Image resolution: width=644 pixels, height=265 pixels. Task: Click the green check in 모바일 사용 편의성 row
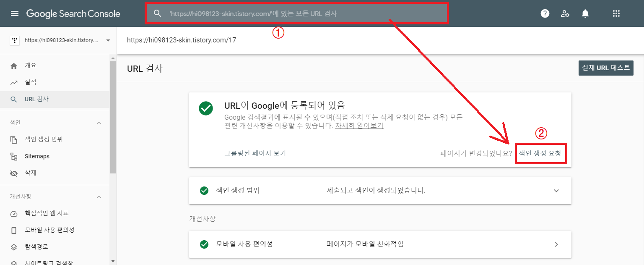(204, 244)
